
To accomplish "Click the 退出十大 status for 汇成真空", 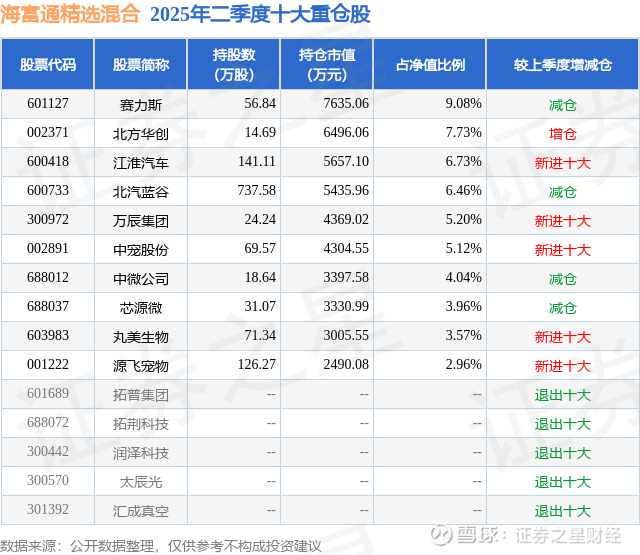I will pyautogui.click(x=563, y=511).
